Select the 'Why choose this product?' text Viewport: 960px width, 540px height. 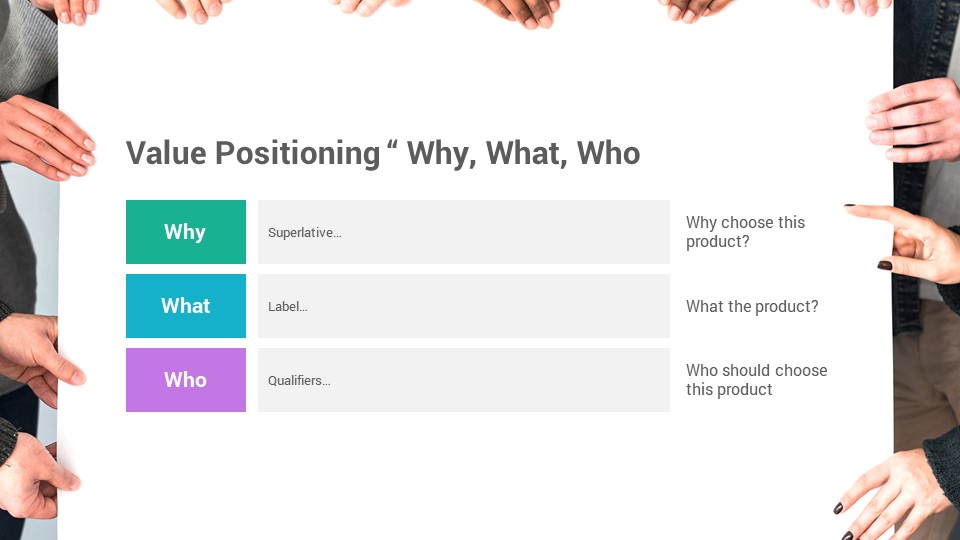pos(745,232)
